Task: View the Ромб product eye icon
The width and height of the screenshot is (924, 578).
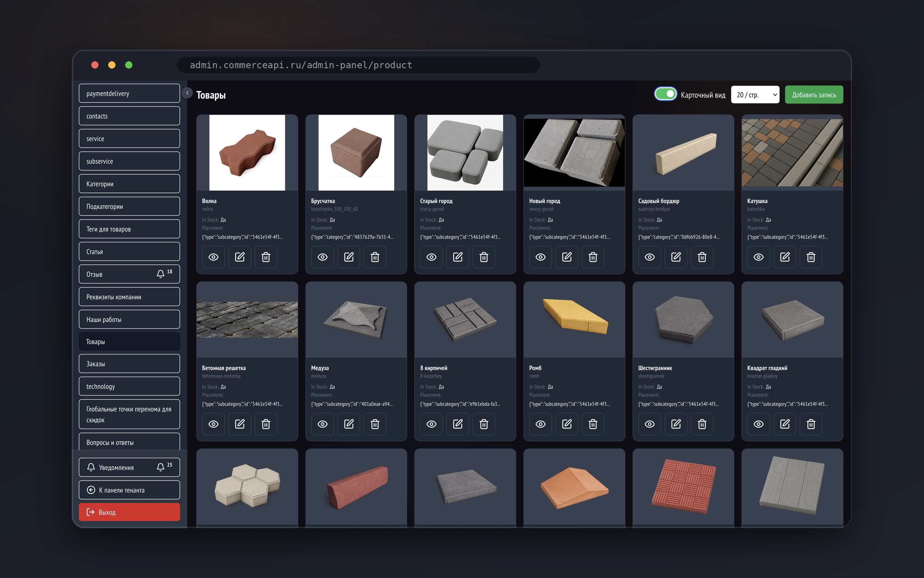Action: coord(541,424)
